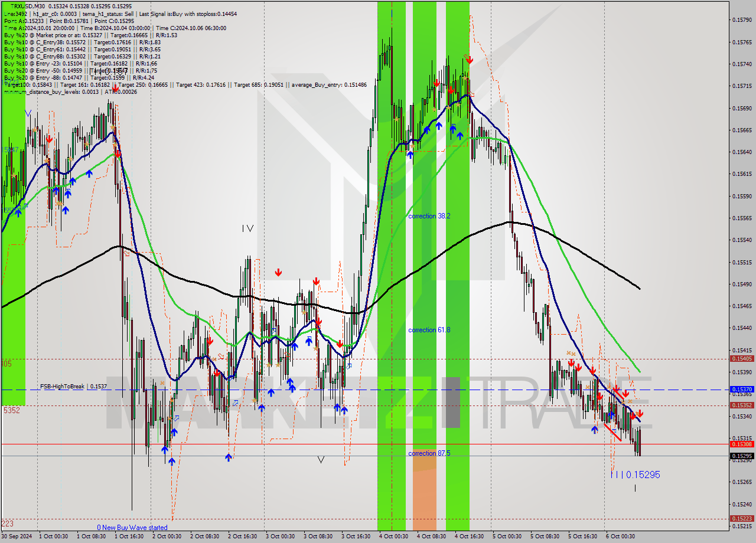Click the 'minimum_distance_buy_levels' info line
The width and height of the screenshot is (756, 543).
point(70,91)
